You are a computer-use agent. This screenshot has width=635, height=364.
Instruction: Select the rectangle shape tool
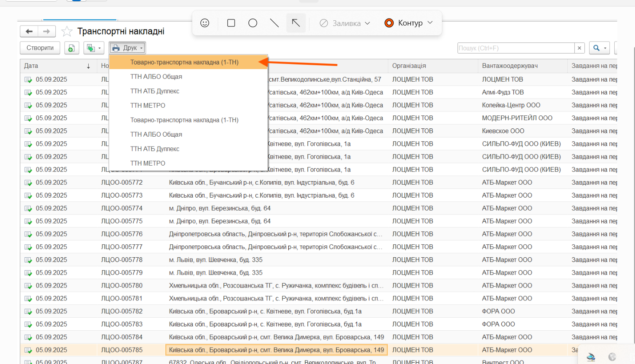pos(231,23)
